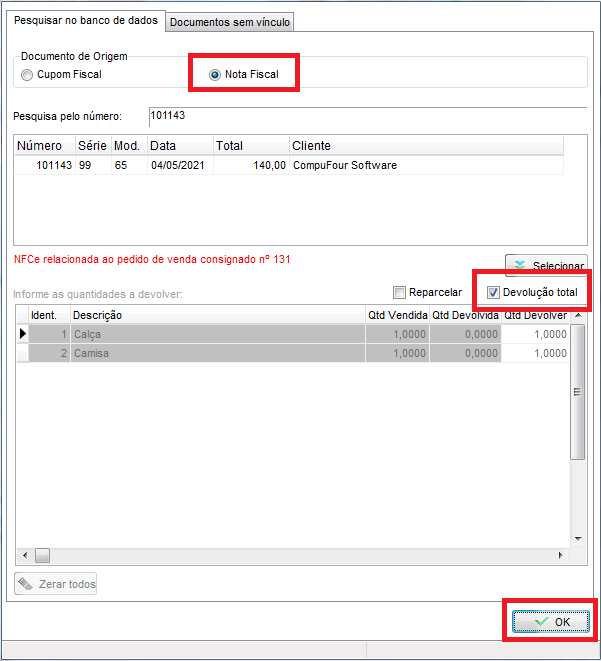This screenshot has height=661, width=601.
Task: Click the double-chevron icon on Selecionar
Action: [520, 266]
